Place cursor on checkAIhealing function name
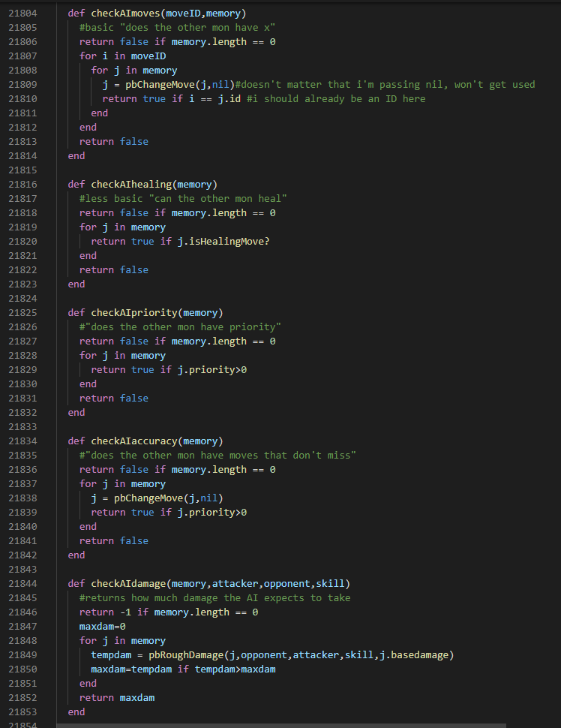 coord(131,185)
